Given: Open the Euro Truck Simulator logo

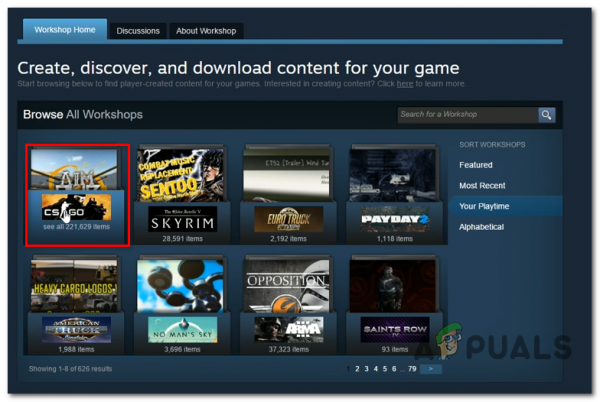Looking at the screenshot, I should click(x=289, y=219).
